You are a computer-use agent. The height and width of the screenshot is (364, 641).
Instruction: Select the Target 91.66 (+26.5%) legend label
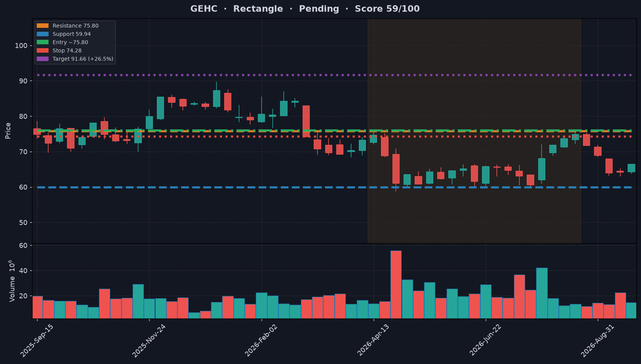[83, 59]
